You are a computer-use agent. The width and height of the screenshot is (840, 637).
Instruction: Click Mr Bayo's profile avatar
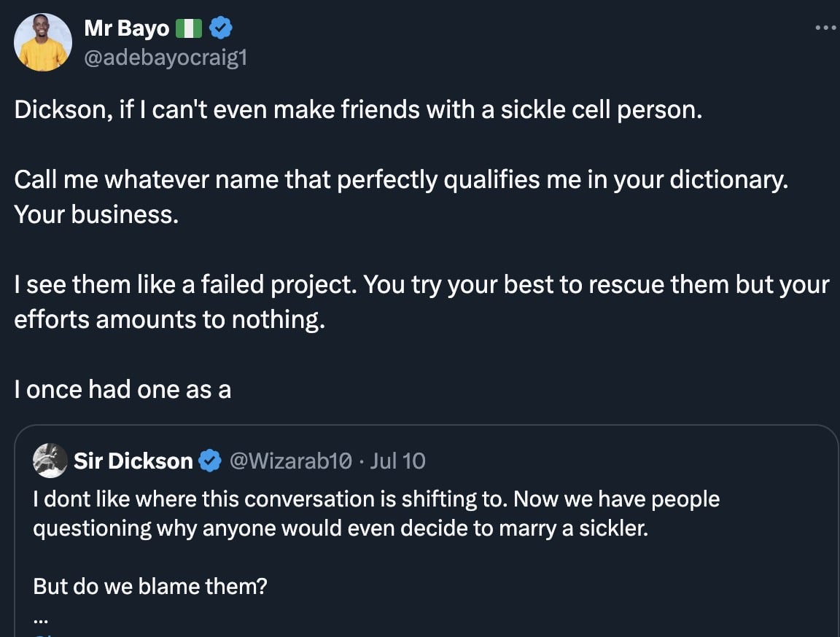tap(43, 42)
